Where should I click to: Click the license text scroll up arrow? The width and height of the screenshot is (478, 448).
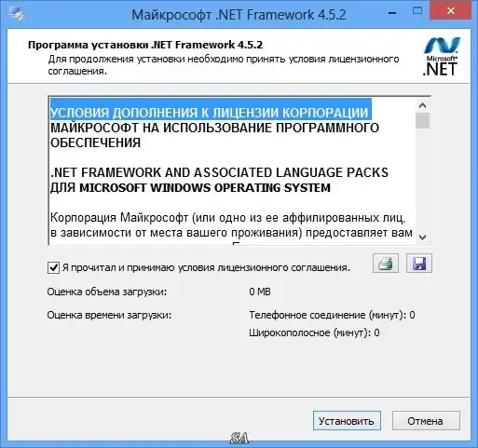[422, 105]
